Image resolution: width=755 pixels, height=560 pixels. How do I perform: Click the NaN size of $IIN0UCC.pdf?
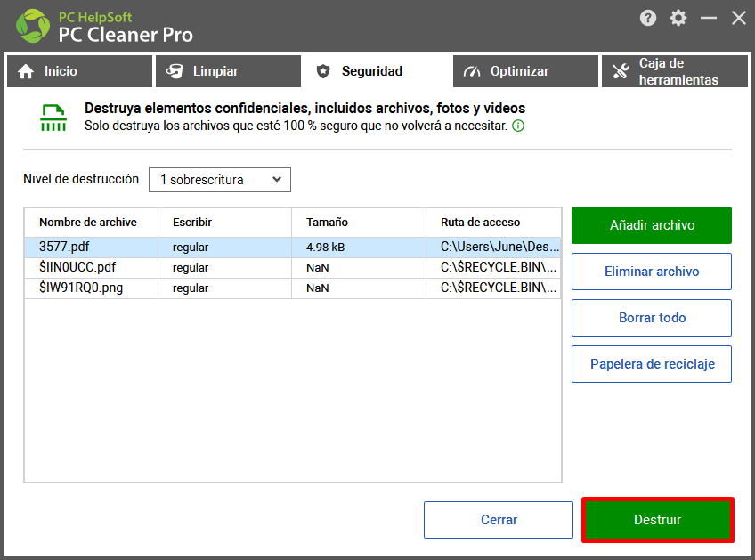click(x=358, y=268)
